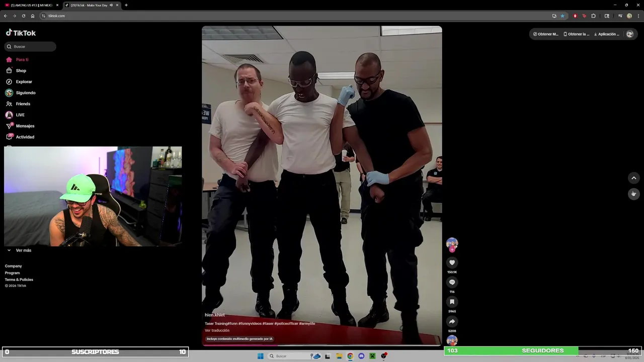
Task: Click #policeofficer hashtag in caption
Action: [286, 323]
